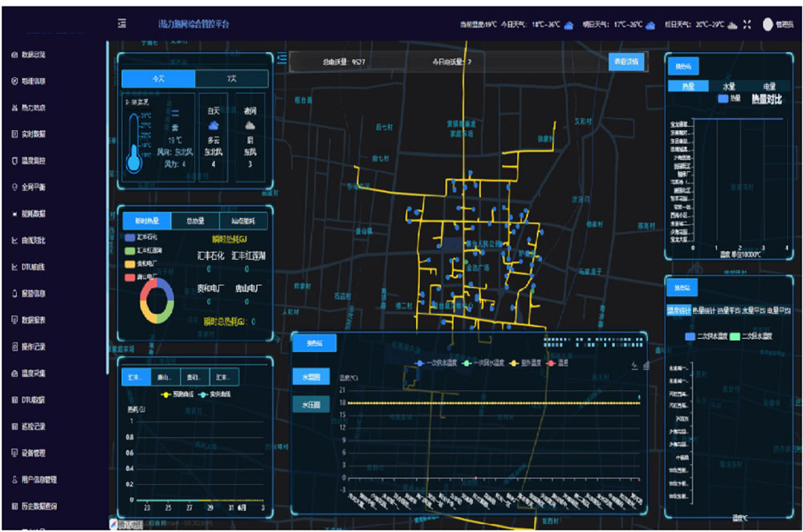
Task: Enter fullscreen mode via the expand icon
Action: click(x=747, y=25)
